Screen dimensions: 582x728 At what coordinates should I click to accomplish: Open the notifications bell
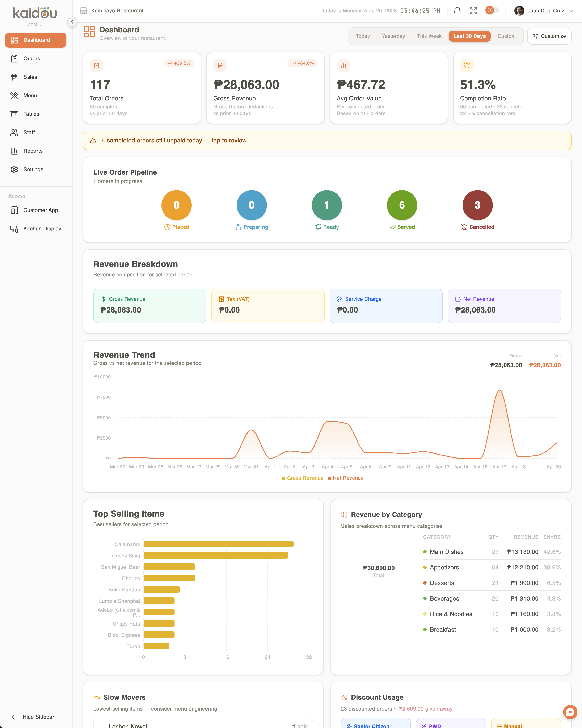[457, 11]
